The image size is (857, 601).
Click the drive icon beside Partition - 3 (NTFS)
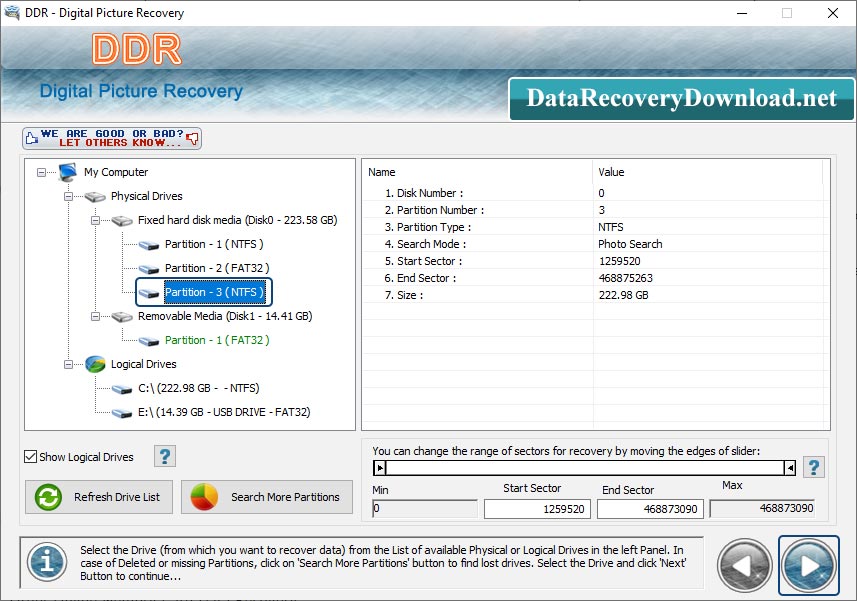click(x=149, y=293)
